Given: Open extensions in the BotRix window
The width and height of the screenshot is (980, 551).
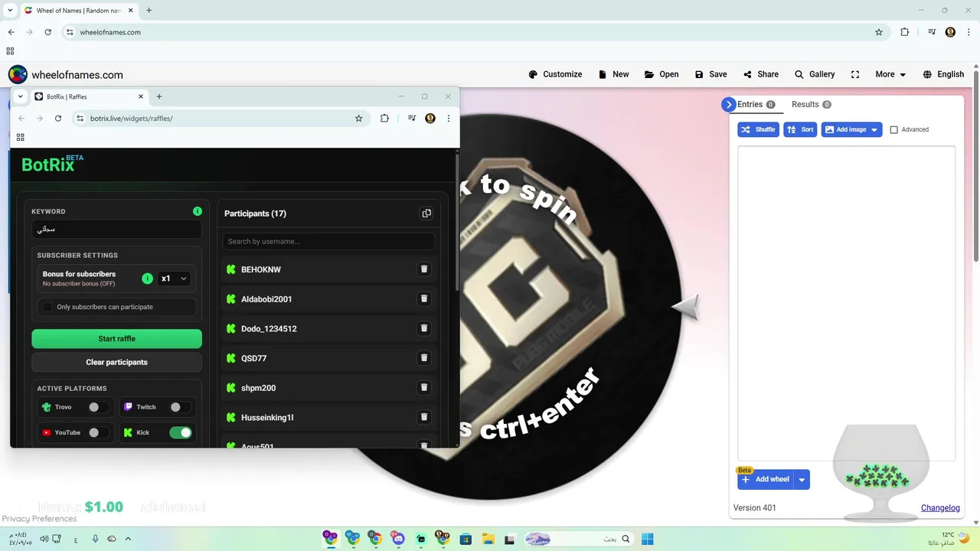Looking at the screenshot, I should tap(384, 119).
